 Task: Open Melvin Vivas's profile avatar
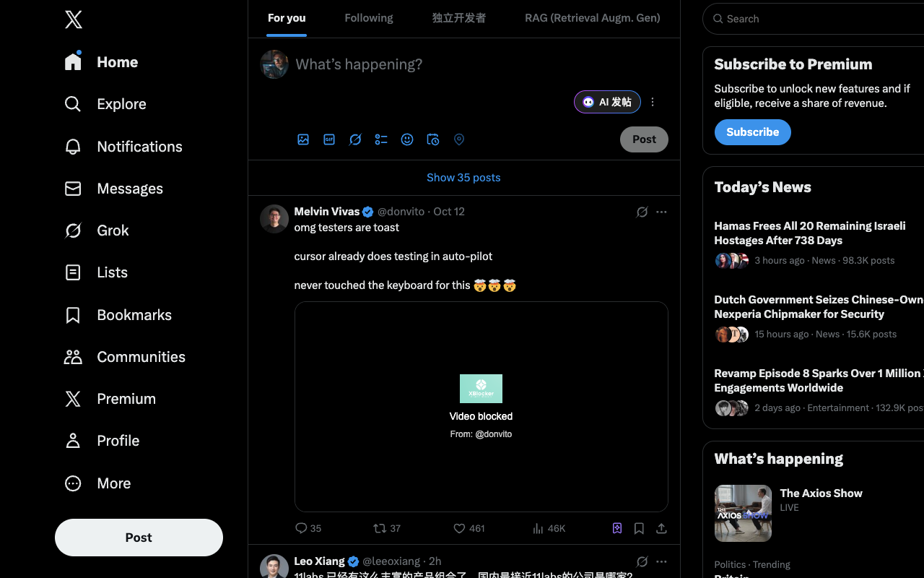click(274, 219)
